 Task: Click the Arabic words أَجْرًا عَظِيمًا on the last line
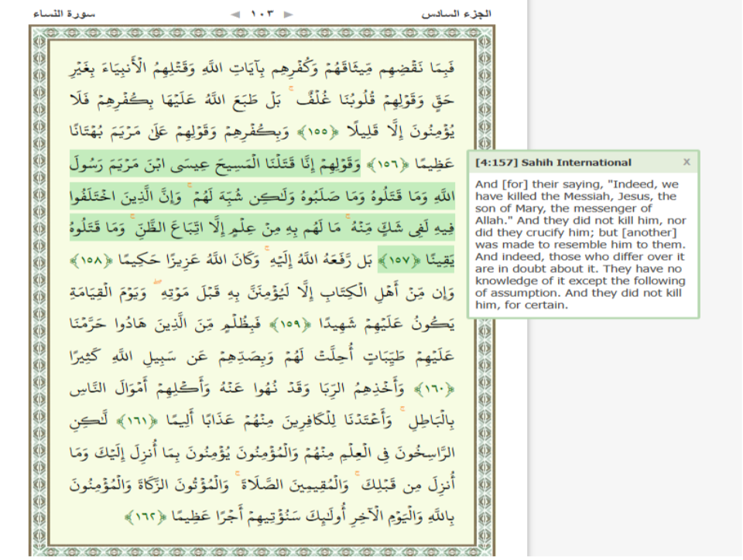[209, 516]
